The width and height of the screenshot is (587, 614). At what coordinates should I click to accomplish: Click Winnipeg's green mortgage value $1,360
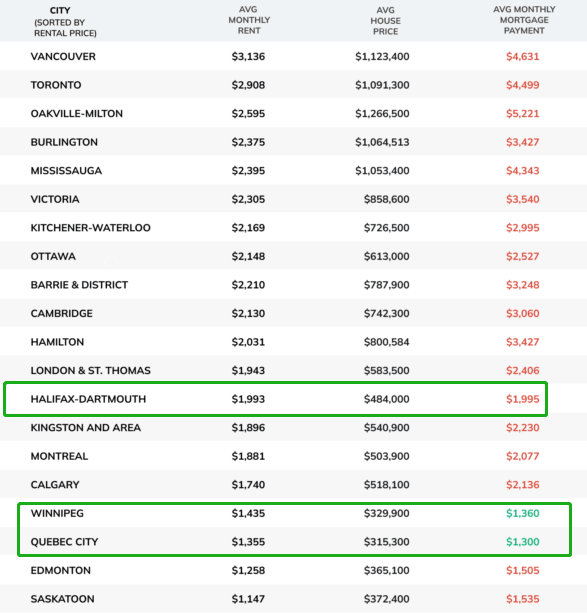[x=522, y=513]
